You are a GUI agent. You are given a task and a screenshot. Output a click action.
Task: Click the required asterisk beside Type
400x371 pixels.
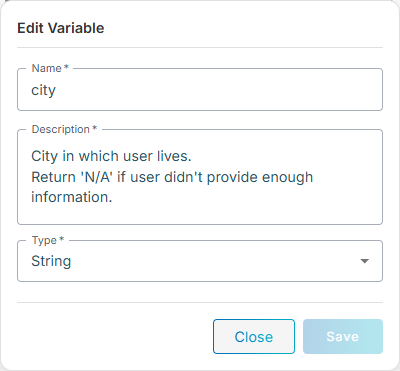(61, 239)
